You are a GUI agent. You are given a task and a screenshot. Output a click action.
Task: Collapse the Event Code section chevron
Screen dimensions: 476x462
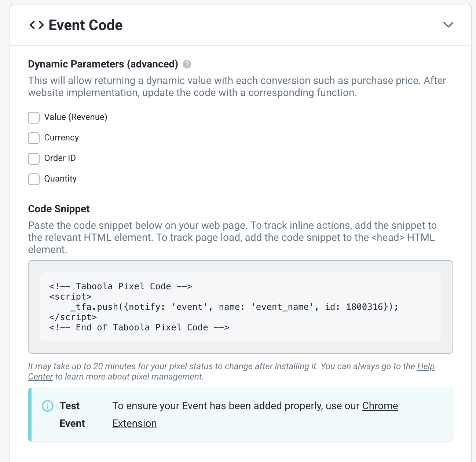pos(448,25)
